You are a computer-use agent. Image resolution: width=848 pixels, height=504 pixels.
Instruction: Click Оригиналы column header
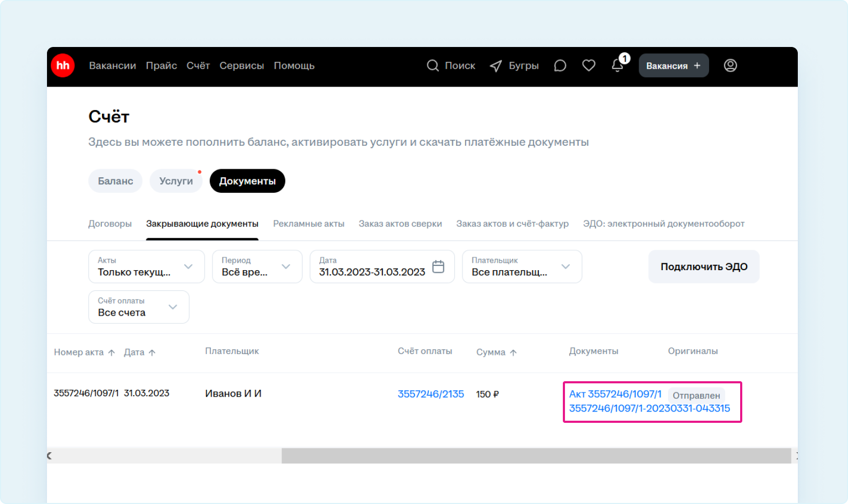pyautogui.click(x=693, y=351)
